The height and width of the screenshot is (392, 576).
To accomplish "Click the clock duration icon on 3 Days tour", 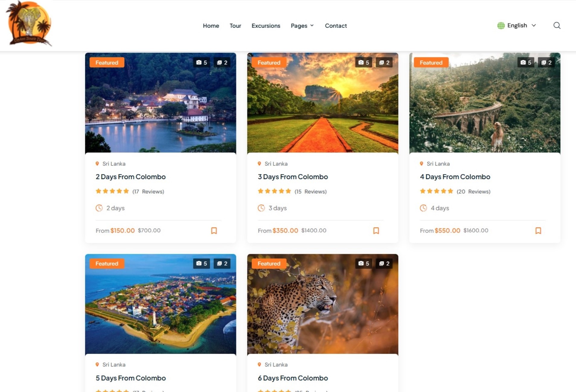I will [x=261, y=208].
